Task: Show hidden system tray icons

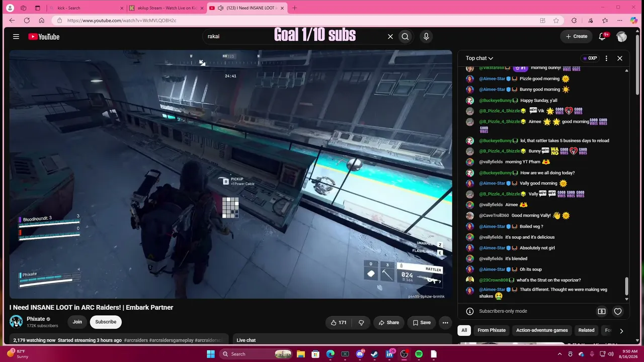Action: pyautogui.click(x=559, y=354)
